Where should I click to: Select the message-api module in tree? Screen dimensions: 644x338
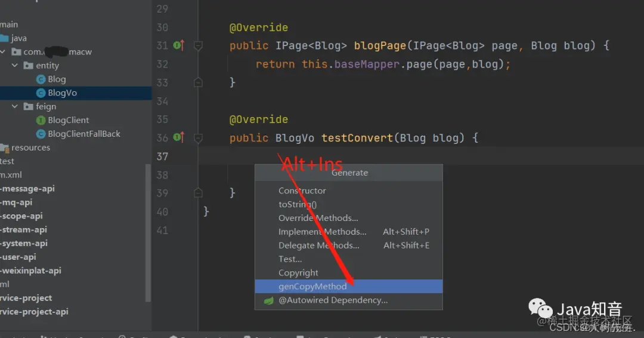(27, 189)
